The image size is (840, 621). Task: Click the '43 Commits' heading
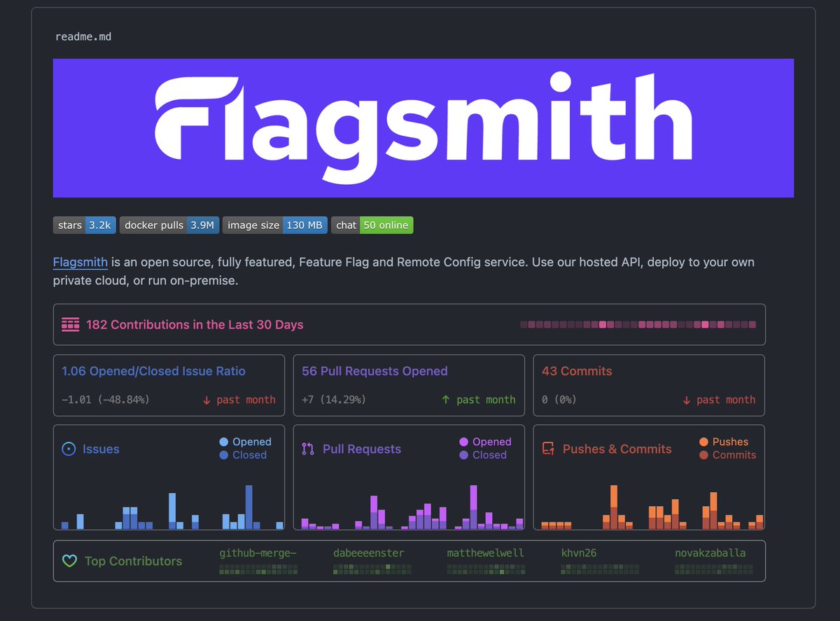tap(577, 371)
